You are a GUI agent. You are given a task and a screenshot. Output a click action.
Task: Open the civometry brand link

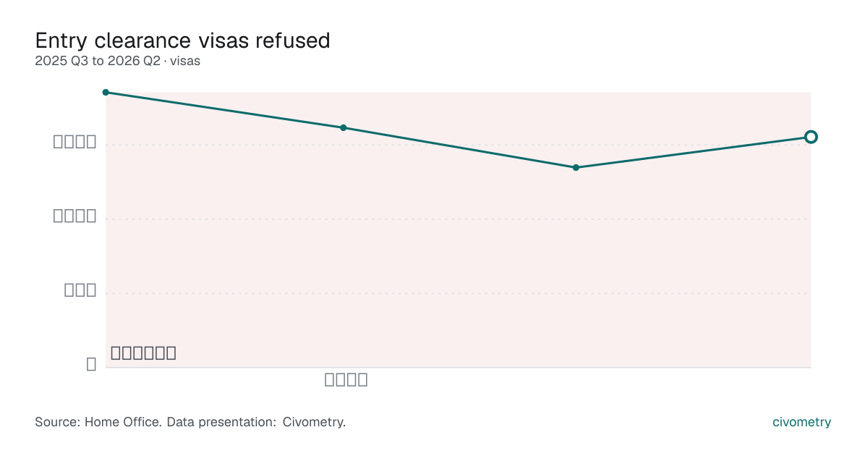[801, 422]
